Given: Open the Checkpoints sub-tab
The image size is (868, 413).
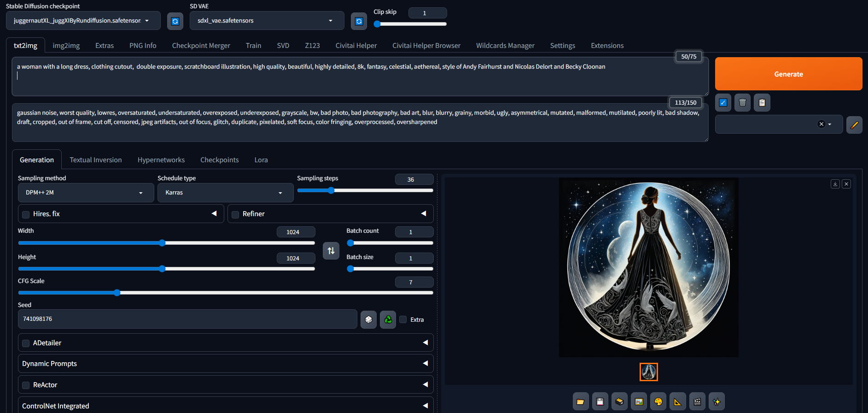Looking at the screenshot, I should point(220,160).
